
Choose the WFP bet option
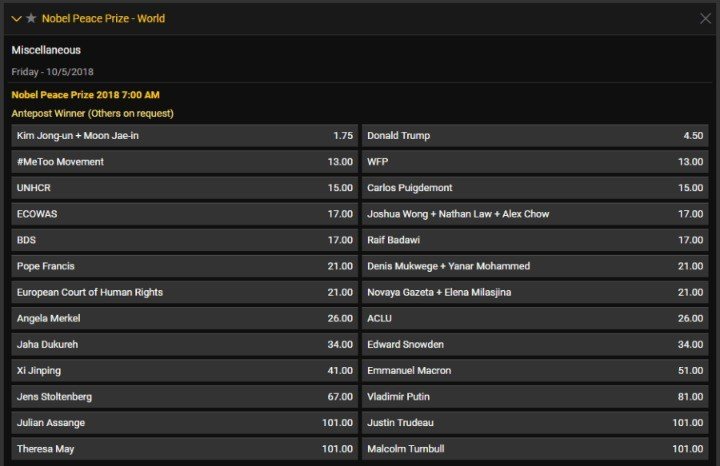(x=535, y=162)
